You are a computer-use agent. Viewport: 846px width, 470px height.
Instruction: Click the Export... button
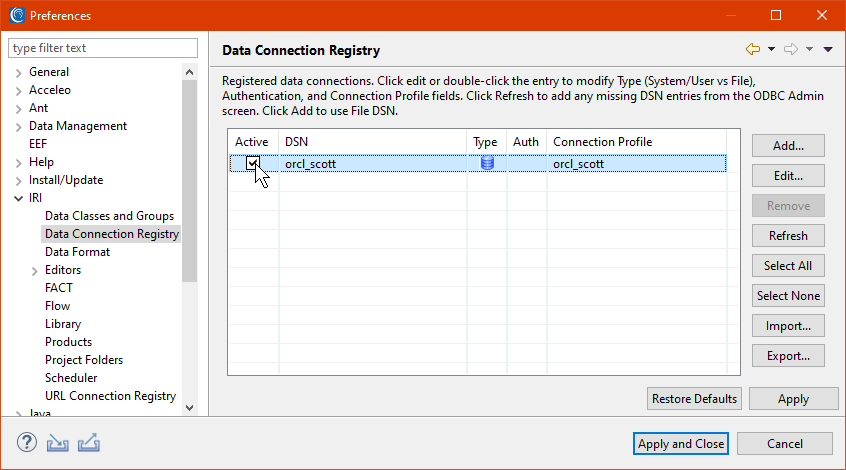point(788,356)
